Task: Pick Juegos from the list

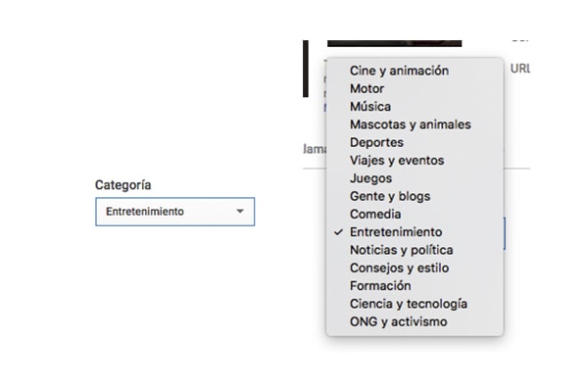Action: [x=415, y=178]
